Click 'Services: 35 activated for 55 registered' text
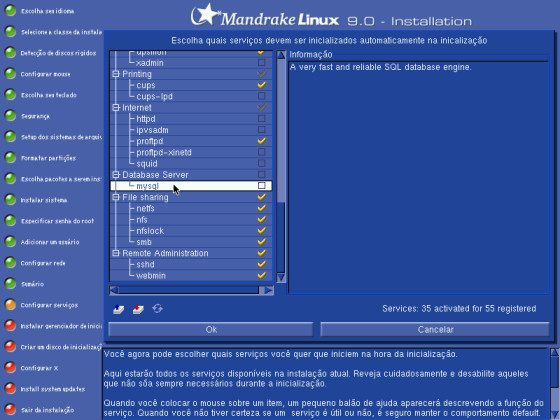 coord(459,309)
